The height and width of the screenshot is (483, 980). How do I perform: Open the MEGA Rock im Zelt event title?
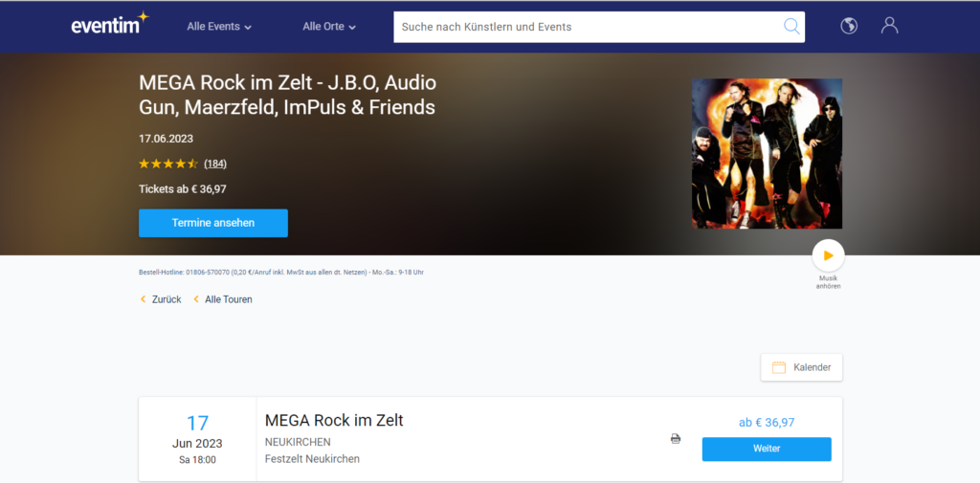(334, 420)
